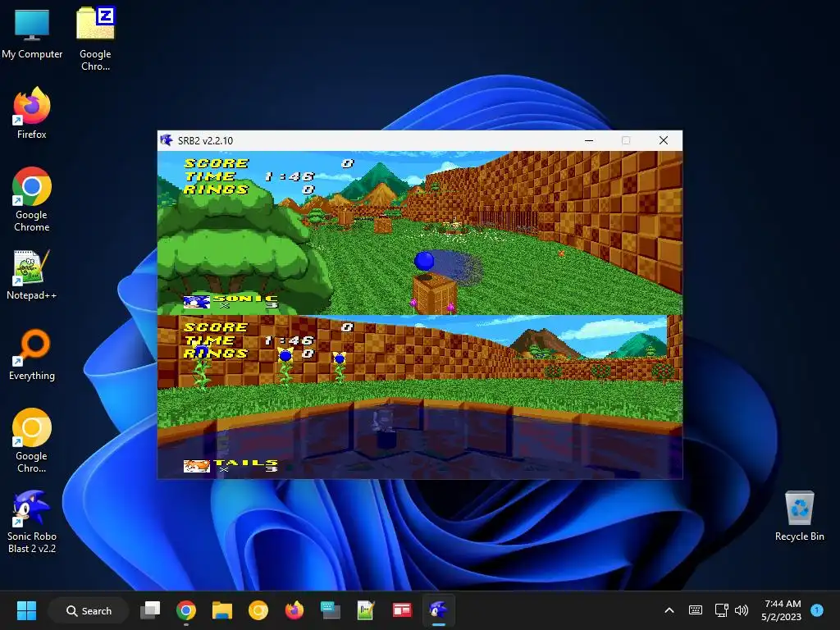Click the top screen SCORE label
Screen dimensions: 840x630
click(x=216, y=163)
